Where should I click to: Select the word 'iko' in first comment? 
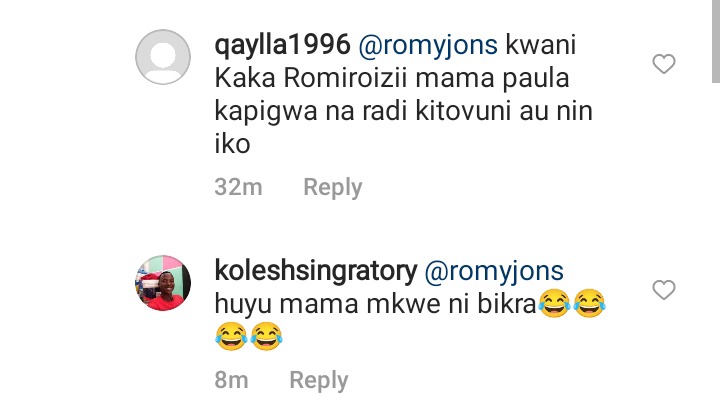point(232,144)
